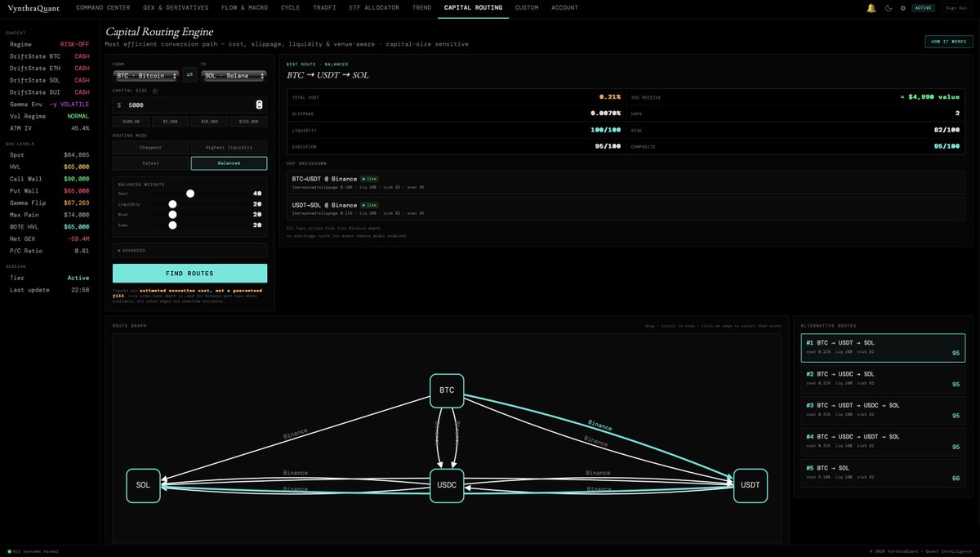Screen dimensions: 980x557
Task: Swap the From and To assets
Action: coord(189,75)
